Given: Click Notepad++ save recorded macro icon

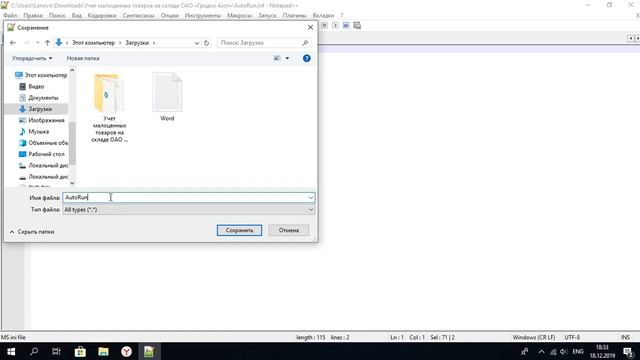Looking at the screenshot, I should coord(357,25).
